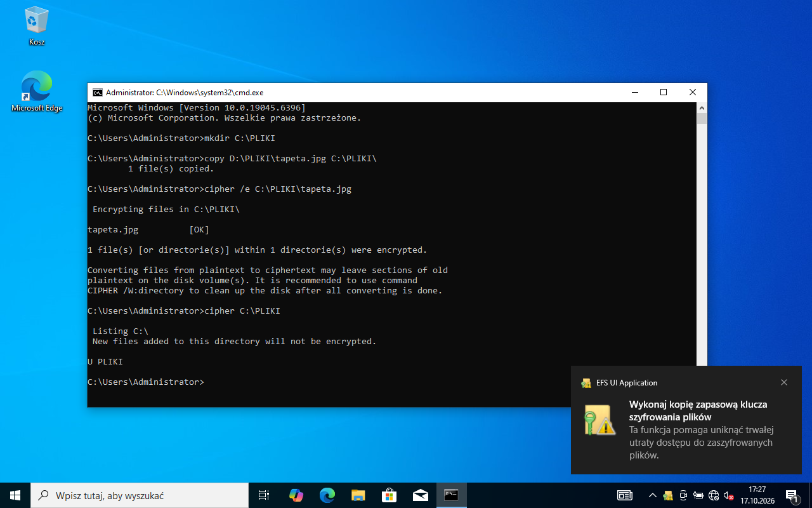Open Microsoft Store from the taskbar

click(x=389, y=495)
